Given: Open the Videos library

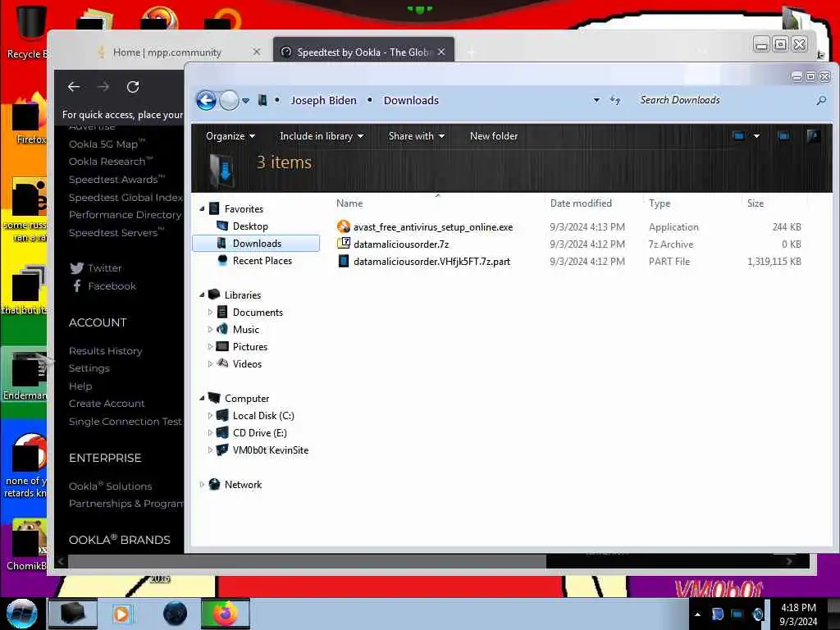Looking at the screenshot, I should tap(247, 363).
